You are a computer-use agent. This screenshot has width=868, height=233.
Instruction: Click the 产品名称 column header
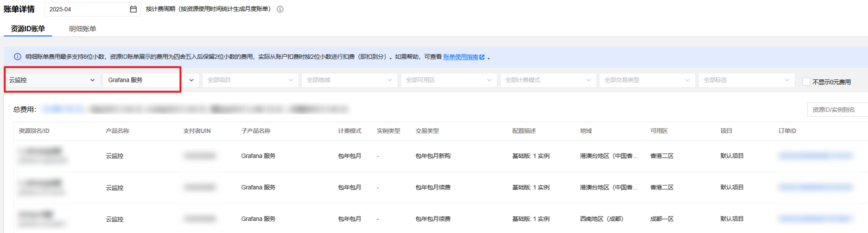pyautogui.click(x=117, y=131)
